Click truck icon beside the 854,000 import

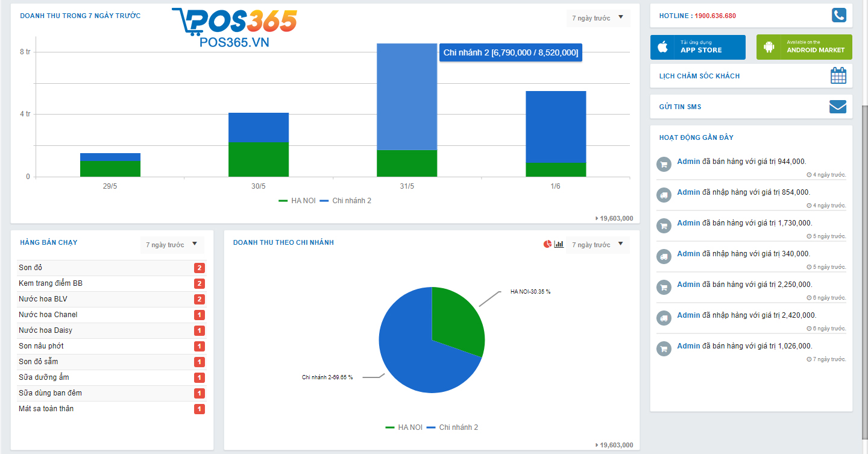point(664,195)
